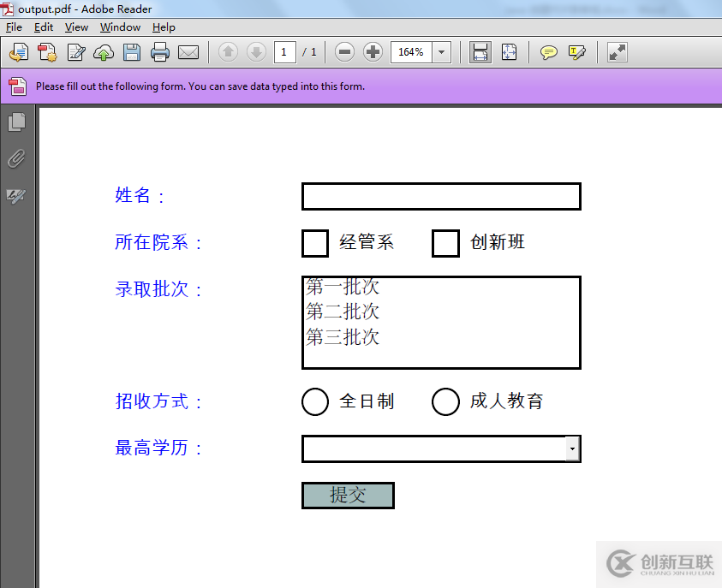722x588 pixels.
Task: Go to next page down arrow
Action: [x=256, y=52]
